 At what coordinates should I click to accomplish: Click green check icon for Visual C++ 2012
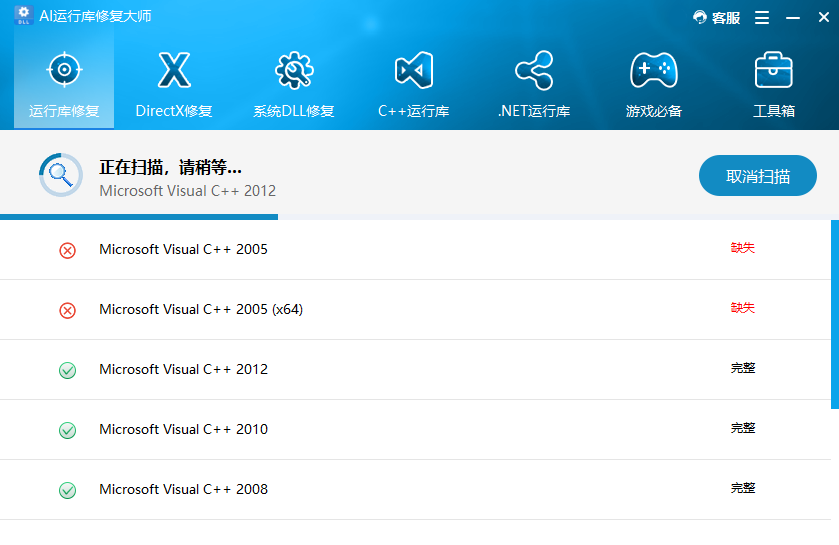67,370
